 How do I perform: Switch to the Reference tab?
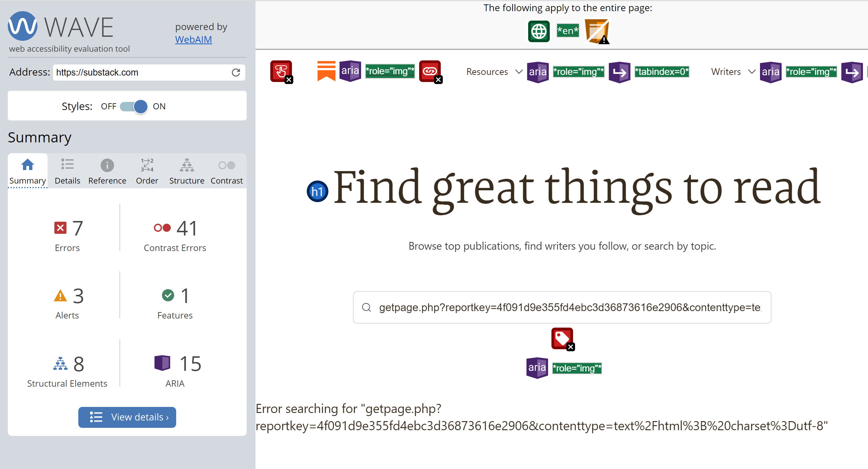[x=107, y=171]
